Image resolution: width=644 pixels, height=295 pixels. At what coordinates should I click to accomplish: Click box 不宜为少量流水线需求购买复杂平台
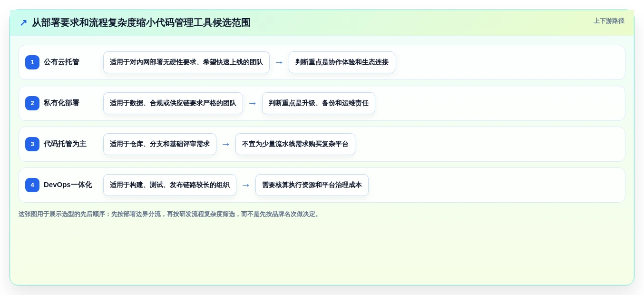pyautogui.click(x=295, y=144)
